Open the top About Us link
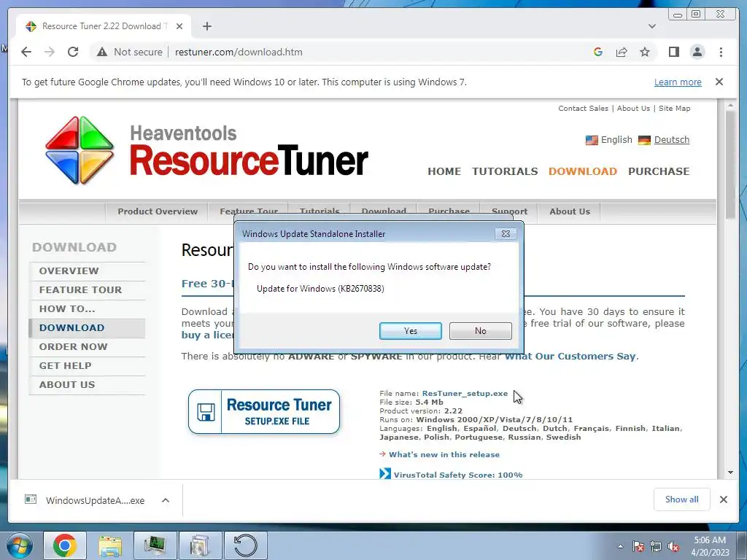 [x=633, y=108]
